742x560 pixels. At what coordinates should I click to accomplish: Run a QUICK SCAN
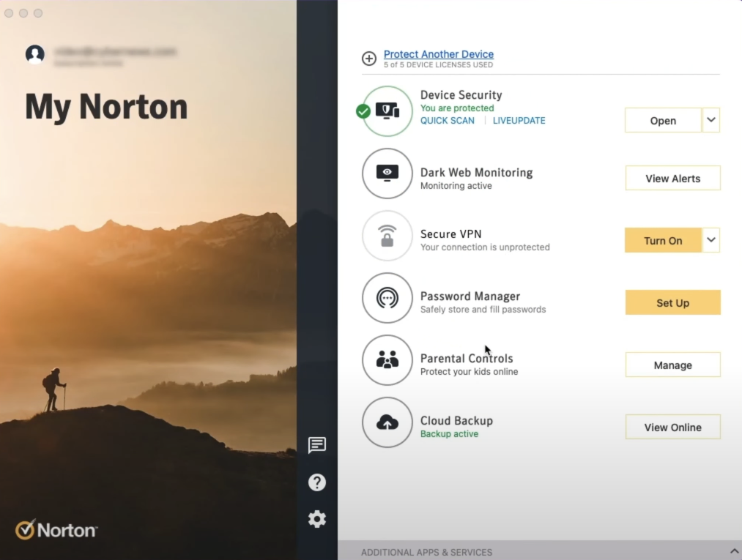[448, 121]
